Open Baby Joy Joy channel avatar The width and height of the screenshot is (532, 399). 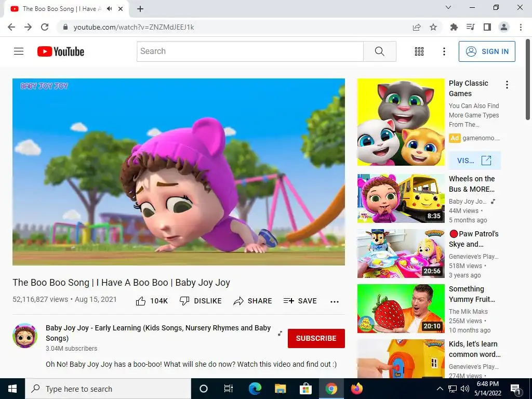click(25, 336)
